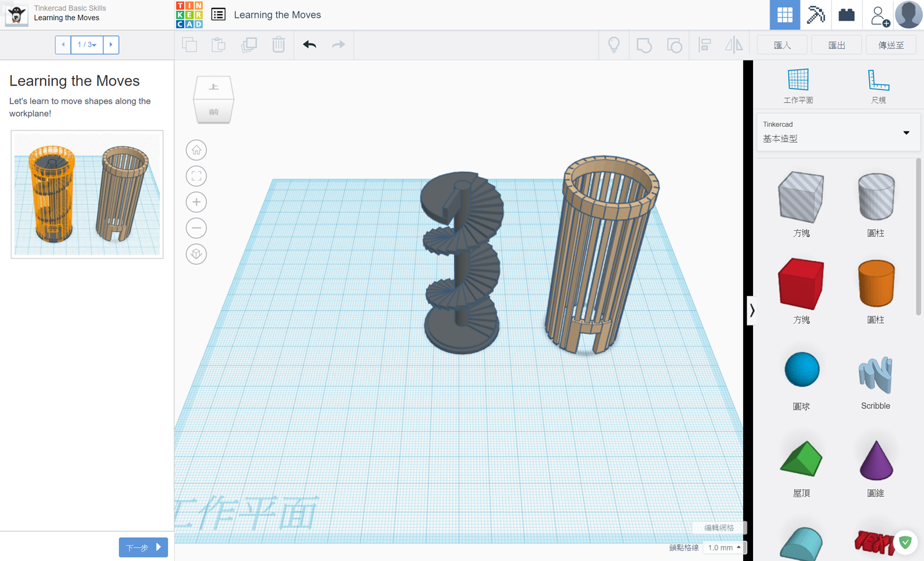The height and width of the screenshot is (561, 924).
Task: Open the basic shapes category dropdown
Action: 837,133
